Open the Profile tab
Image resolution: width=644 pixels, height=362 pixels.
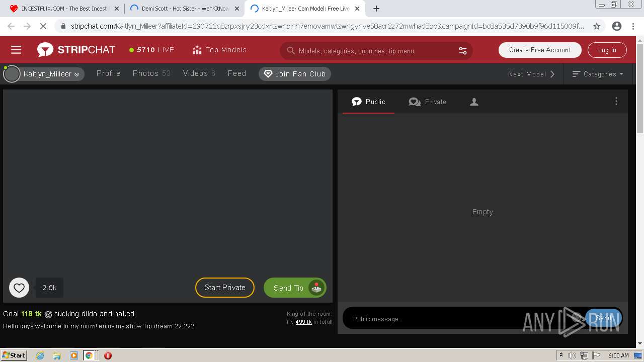click(109, 73)
